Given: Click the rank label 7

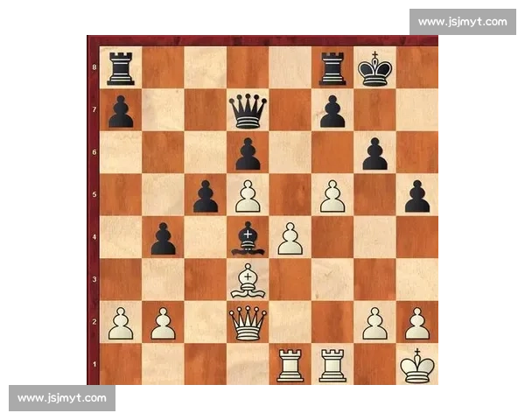Looking at the screenshot, I should (94, 109).
